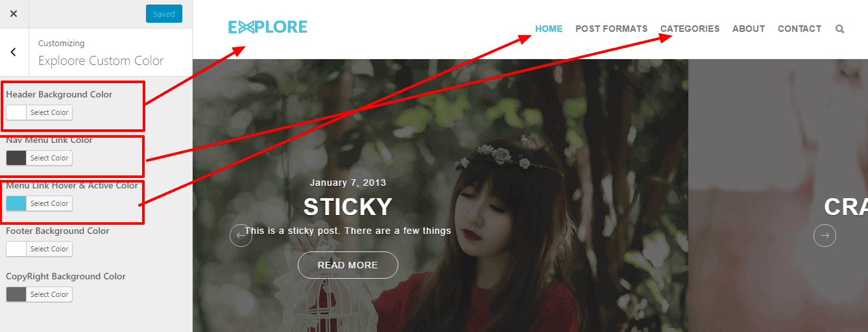This screenshot has height=332, width=868.
Task: Open the HOME menu item
Action: point(549,29)
